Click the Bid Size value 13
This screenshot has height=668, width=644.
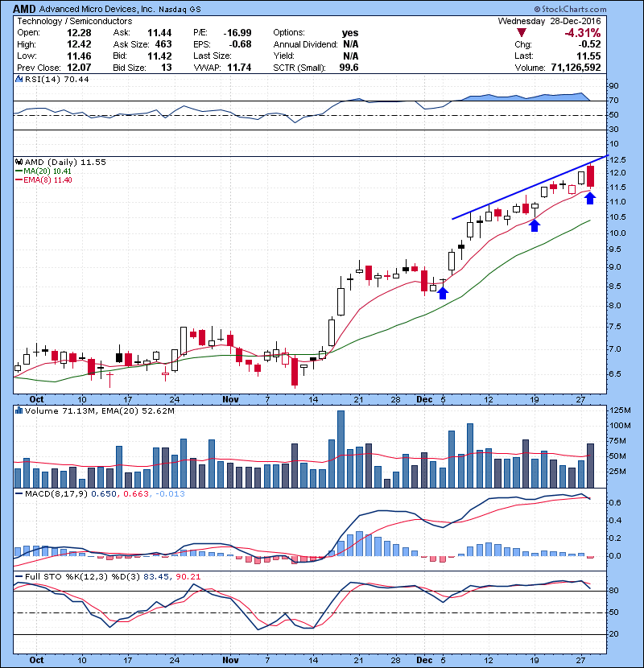(x=166, y=68)
